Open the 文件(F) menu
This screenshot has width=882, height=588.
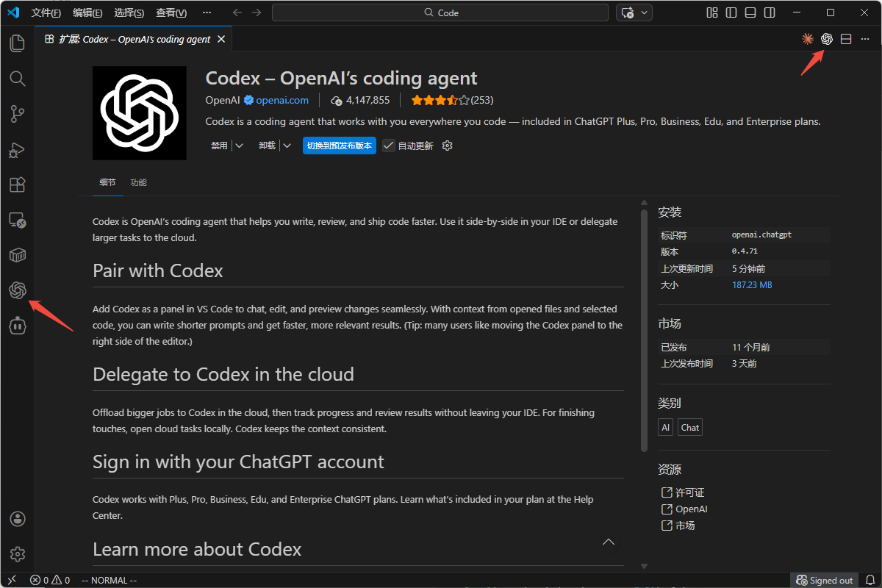[47, 12]
